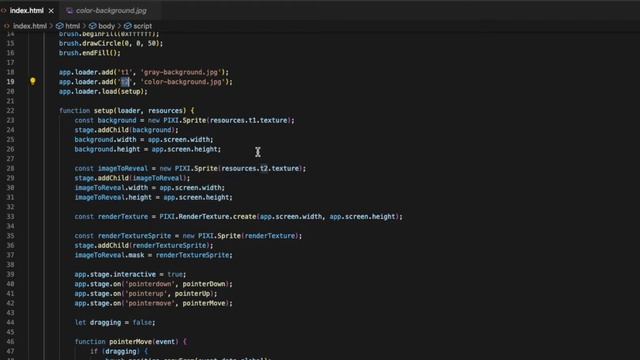Click line number 33 in the gutter
640x360 pixels.
10,216
